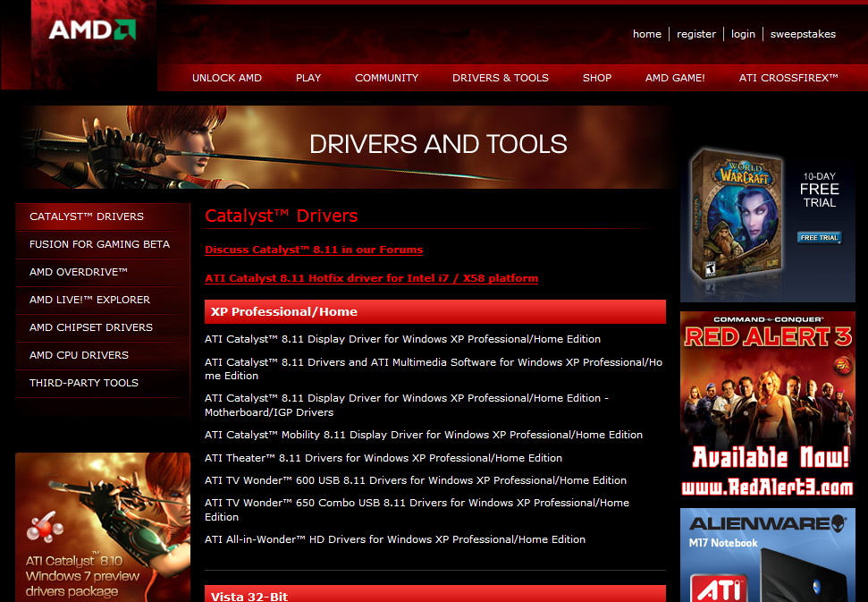Open the COMMUNITY menu item
The image size is (868, 602).
point(386,78)
